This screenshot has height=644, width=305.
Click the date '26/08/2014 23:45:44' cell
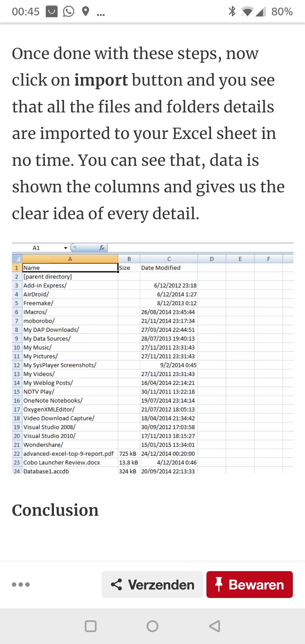point(169,312)
